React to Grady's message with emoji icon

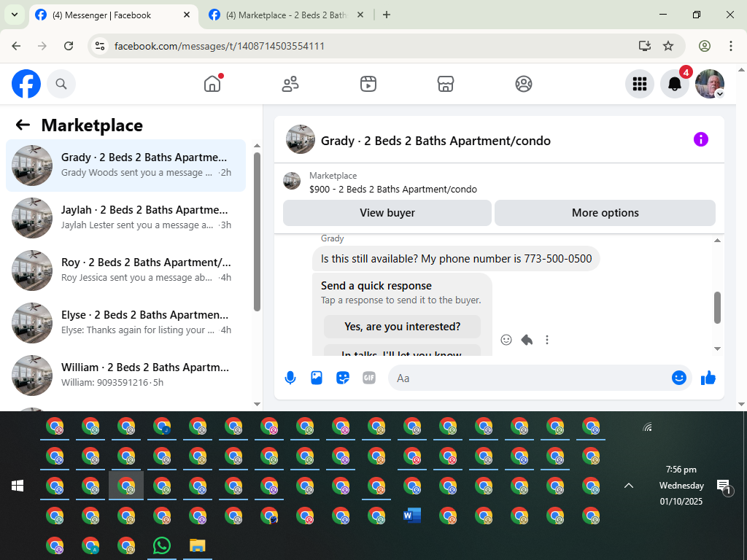click(x=506, y=340)
